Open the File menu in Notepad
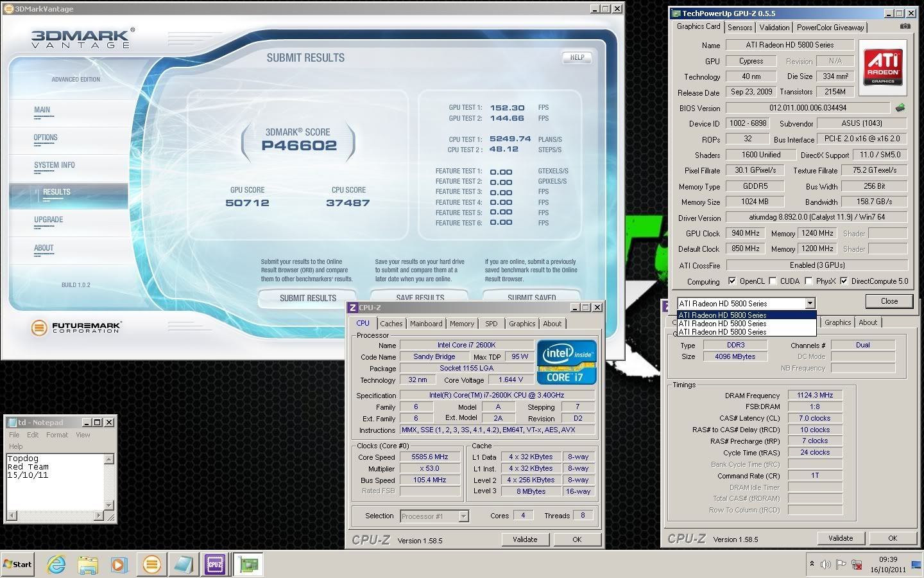The image size is (924, 578). point(14,435)
